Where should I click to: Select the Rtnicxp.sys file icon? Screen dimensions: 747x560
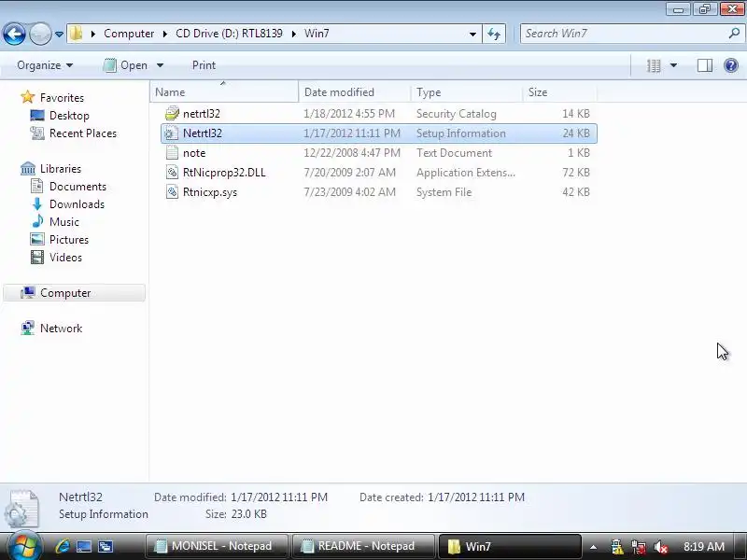[x=172, y=192]
